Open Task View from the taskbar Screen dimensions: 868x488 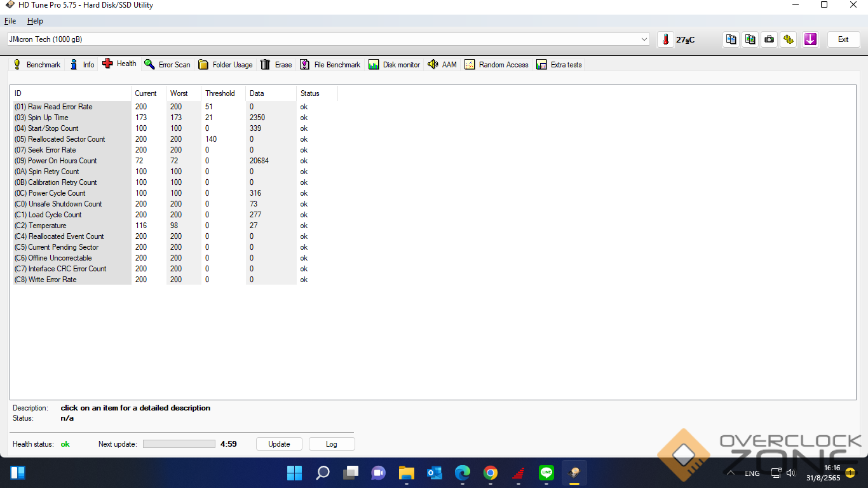(x=351, y=473)
